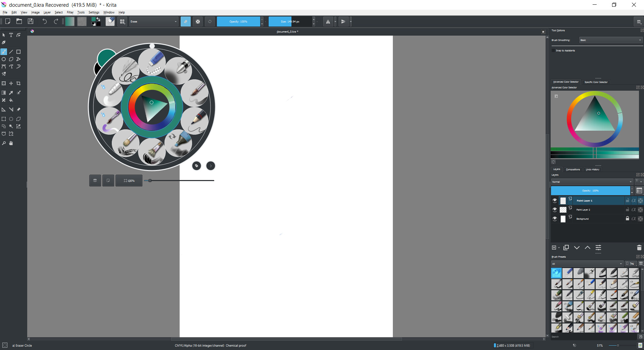644x350 pixels.
Task: Open the Filter menu
Action: tap(70, 12)
